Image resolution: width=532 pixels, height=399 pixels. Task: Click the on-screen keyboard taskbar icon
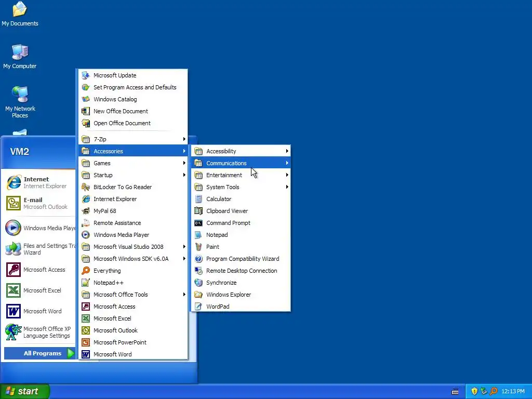tap(455, 392)
